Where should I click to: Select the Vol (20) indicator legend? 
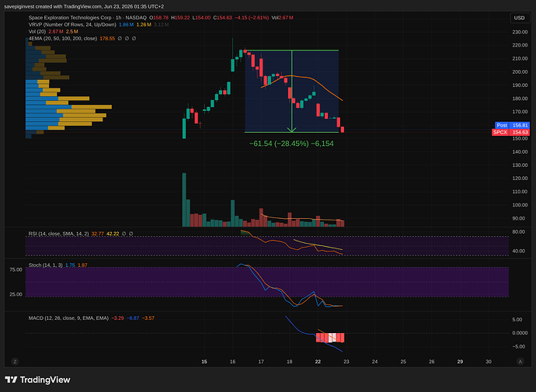point(37,31)
